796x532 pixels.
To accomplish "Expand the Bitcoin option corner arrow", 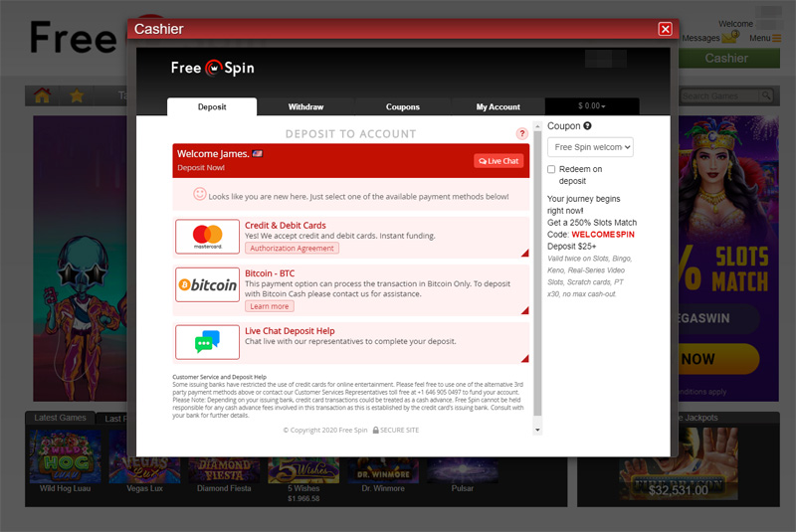I will [x=525, y=310].
